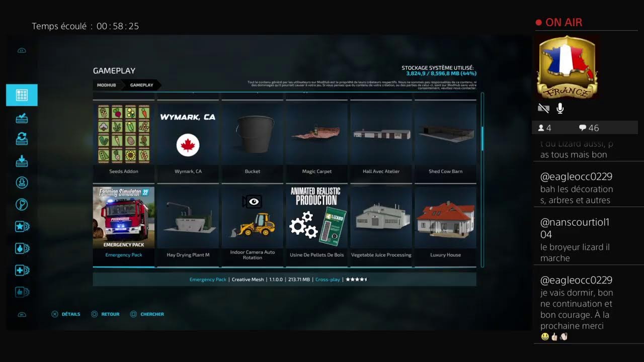Click Emergency Pack name in info bar

(x=208, y=280)
